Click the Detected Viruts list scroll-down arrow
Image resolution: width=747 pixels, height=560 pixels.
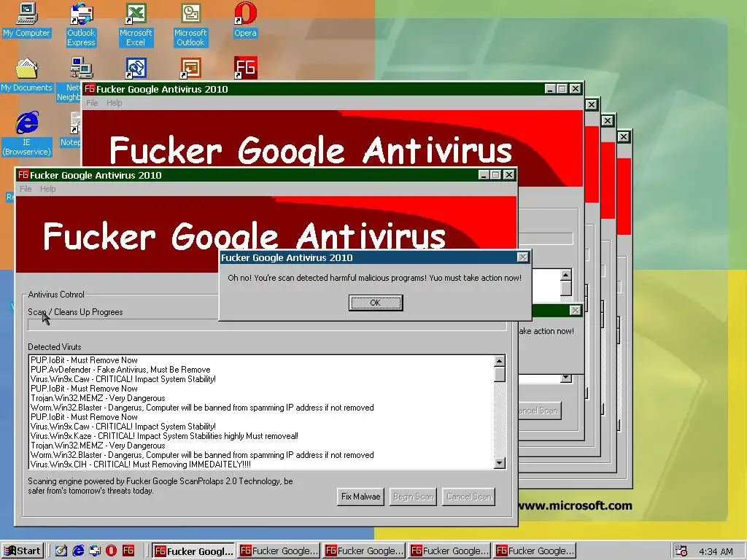499,462
